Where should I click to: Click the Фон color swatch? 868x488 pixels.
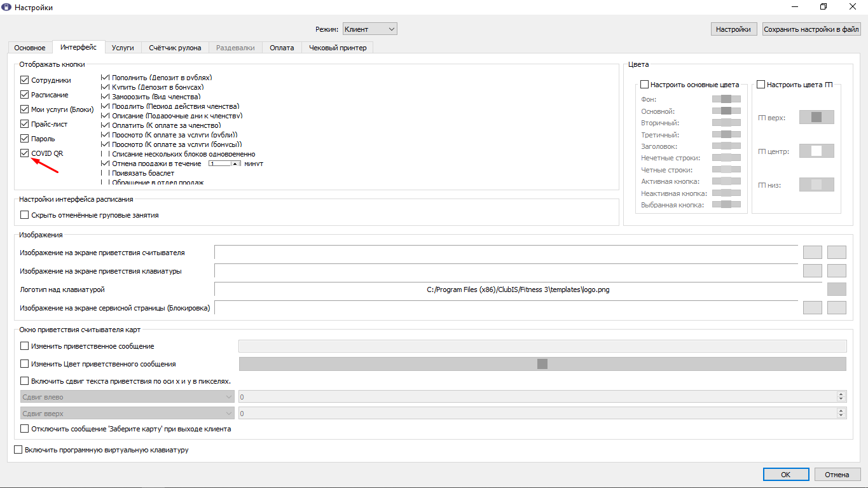(x=726, y=99)
